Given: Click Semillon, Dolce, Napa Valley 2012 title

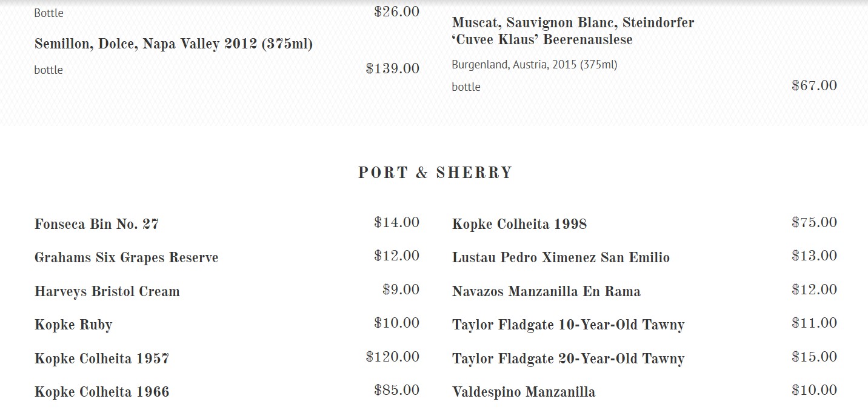Looking at the screenshot, I should tap(173, 44).
